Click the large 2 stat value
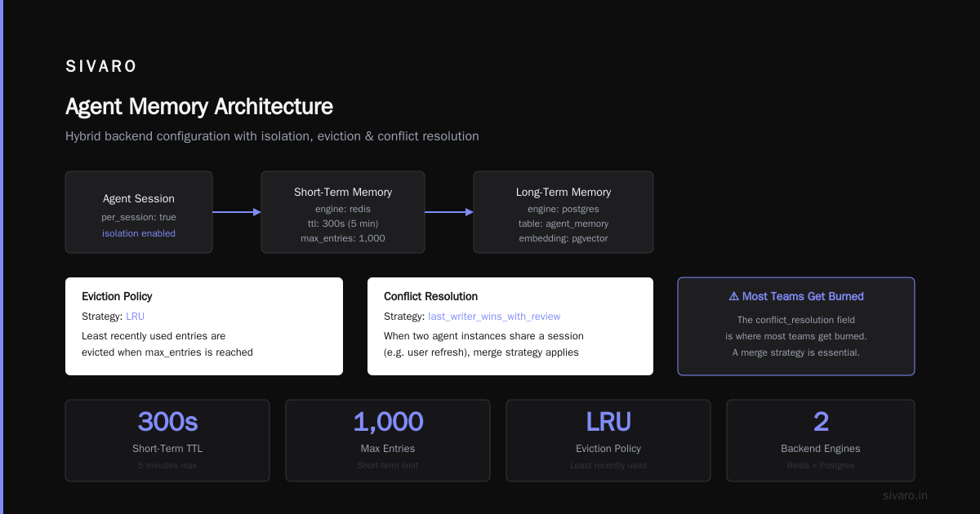This screenshot has height=514, width=980. (x=821, y=422)
